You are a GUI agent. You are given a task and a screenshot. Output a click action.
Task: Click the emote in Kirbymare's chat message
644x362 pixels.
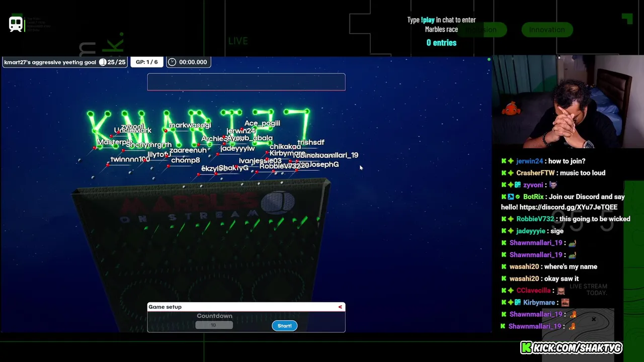[x=565, y=303]
